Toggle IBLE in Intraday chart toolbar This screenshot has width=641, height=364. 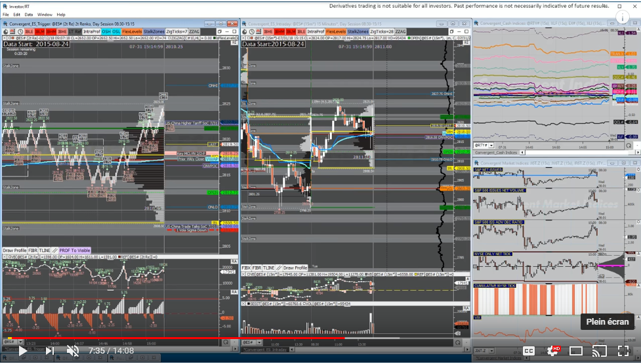click(301, 31)
